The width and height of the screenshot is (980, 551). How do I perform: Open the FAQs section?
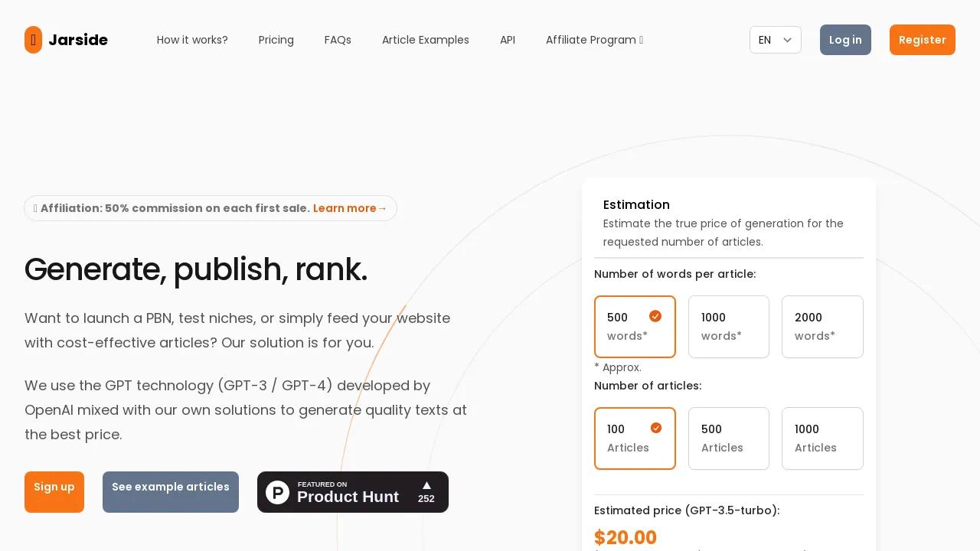(338, 40)
